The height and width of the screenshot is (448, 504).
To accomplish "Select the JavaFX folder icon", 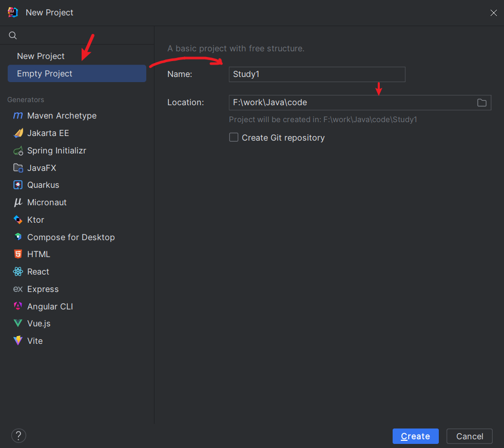I will click(18, 168).
